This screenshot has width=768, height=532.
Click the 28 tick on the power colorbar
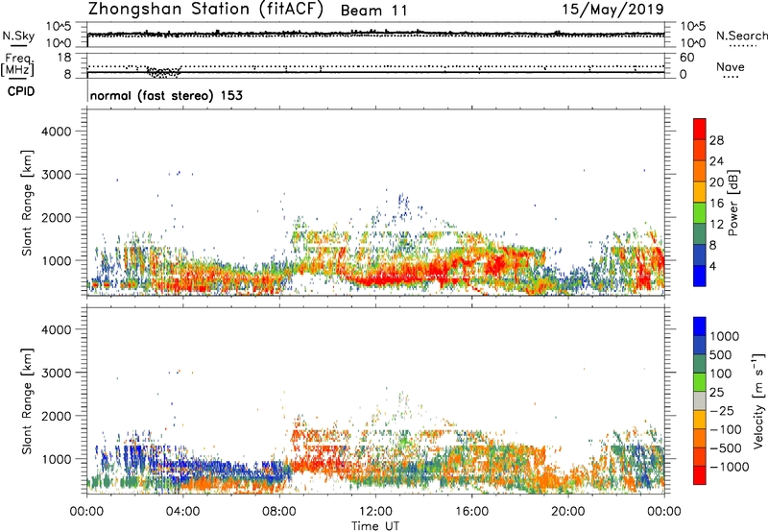(x=716, y=140)
